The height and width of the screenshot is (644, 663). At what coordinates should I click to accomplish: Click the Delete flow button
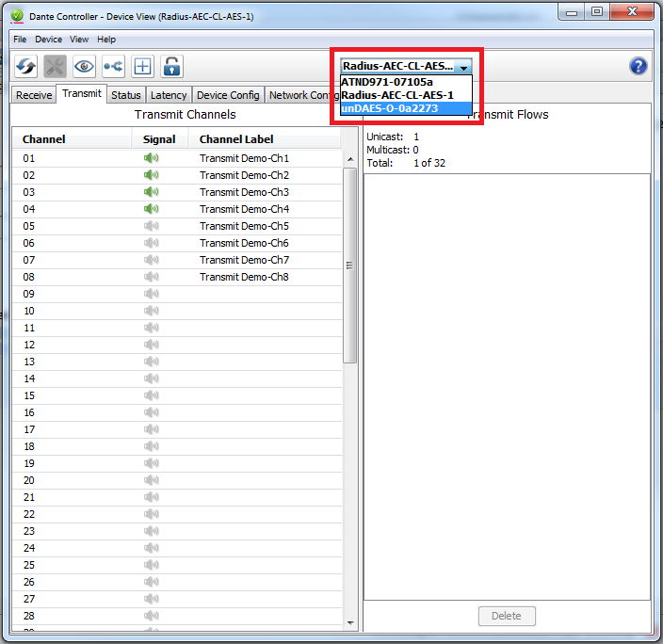(507, 616)
